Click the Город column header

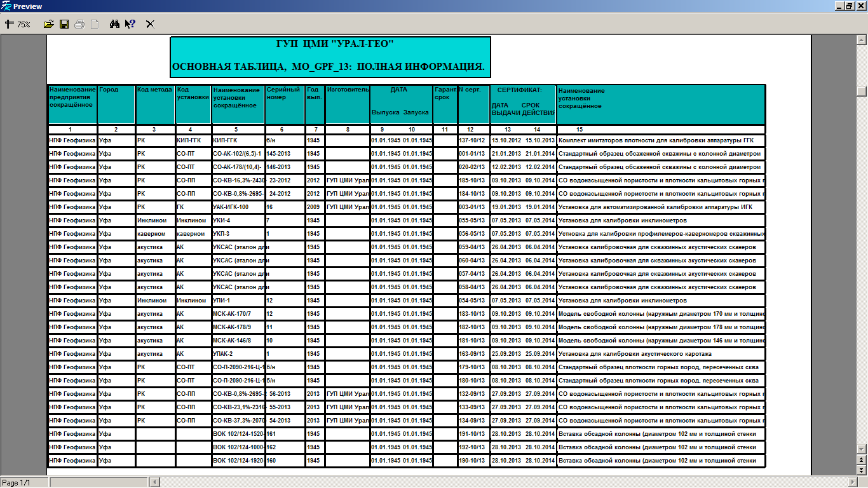pyautogui.click(x=116, y=104)
